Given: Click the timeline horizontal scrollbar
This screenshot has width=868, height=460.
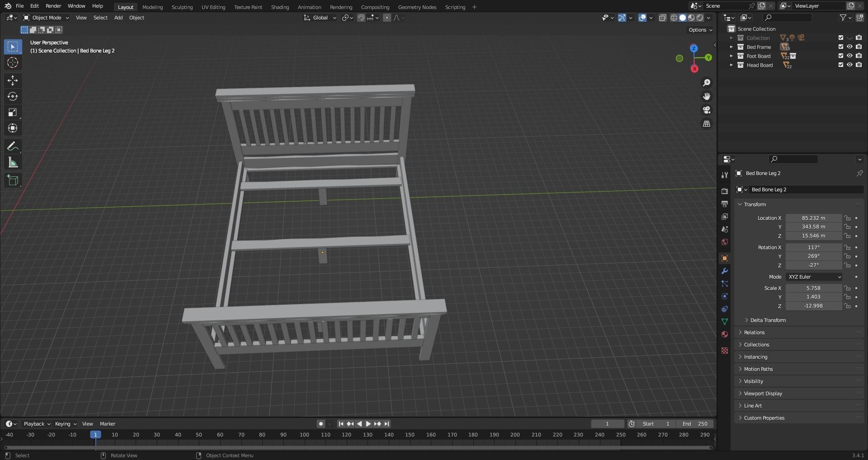Looking at the screenshot, I should 359,448.
